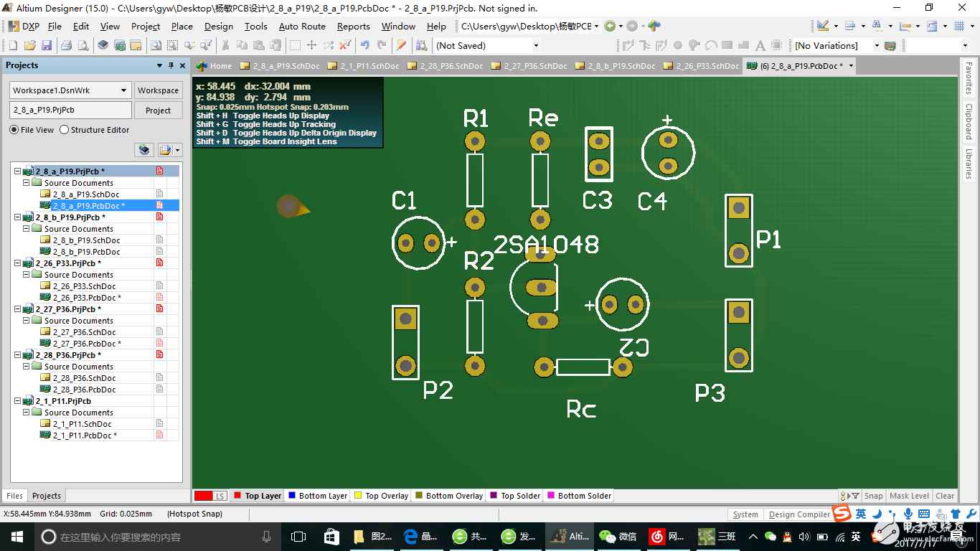Click the Zoom Fit Document toolbar icon
The image size is (980, 551).
(156, 45)
